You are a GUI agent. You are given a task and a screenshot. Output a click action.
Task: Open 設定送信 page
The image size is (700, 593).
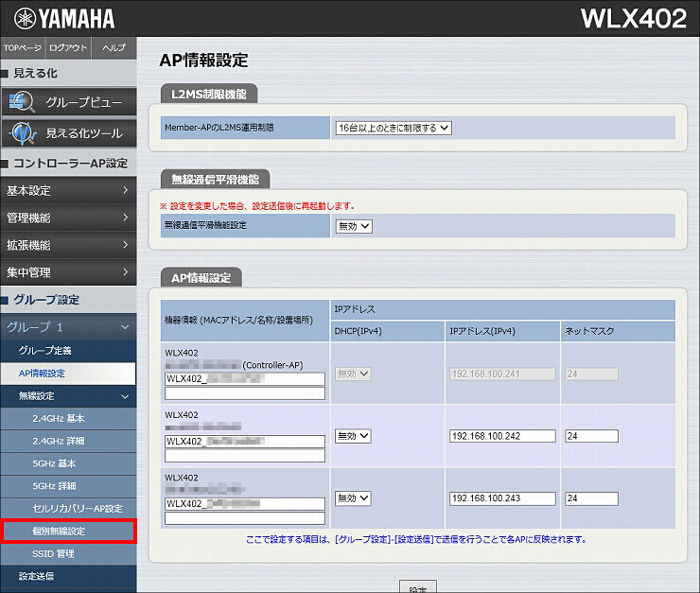(68, 577)
